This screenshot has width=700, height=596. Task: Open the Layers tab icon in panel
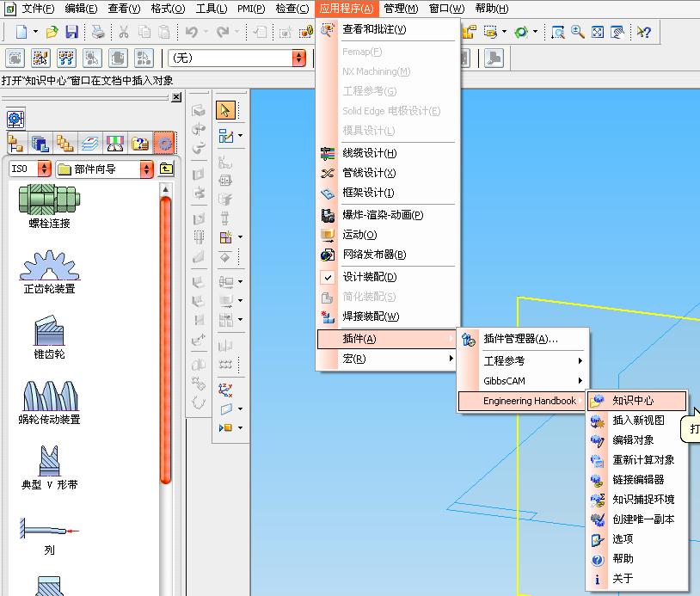(90, 144)
